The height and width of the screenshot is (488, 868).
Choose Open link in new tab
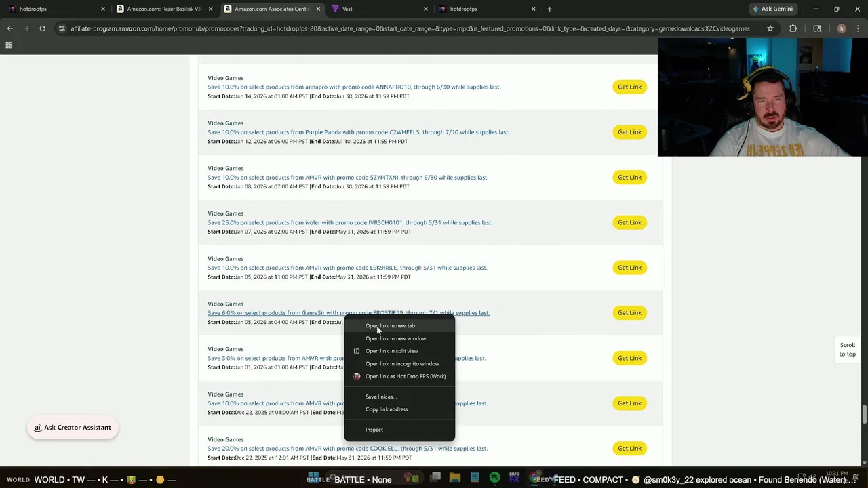click(399, 325)
